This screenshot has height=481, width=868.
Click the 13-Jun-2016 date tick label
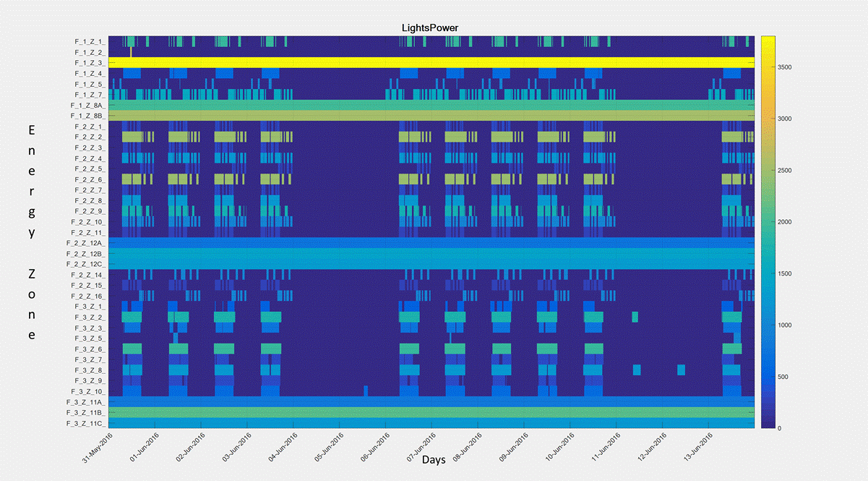click(x=695, y=447)
